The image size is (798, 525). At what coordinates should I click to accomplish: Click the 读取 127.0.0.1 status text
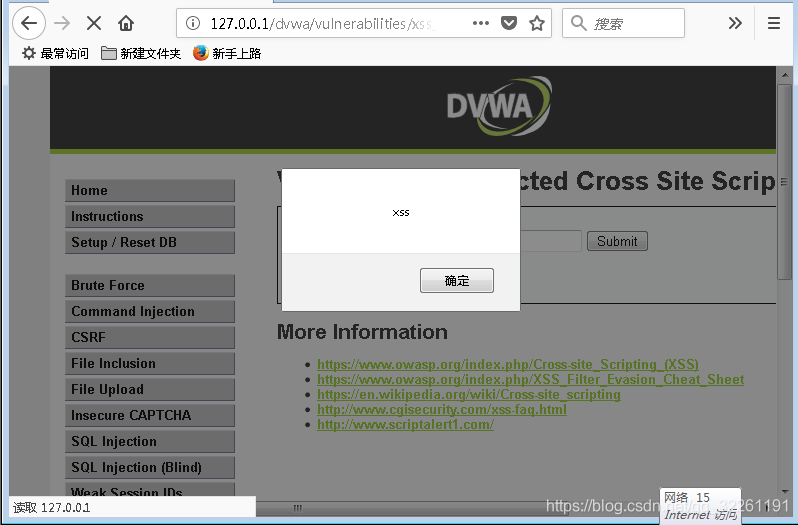point(52,507)
